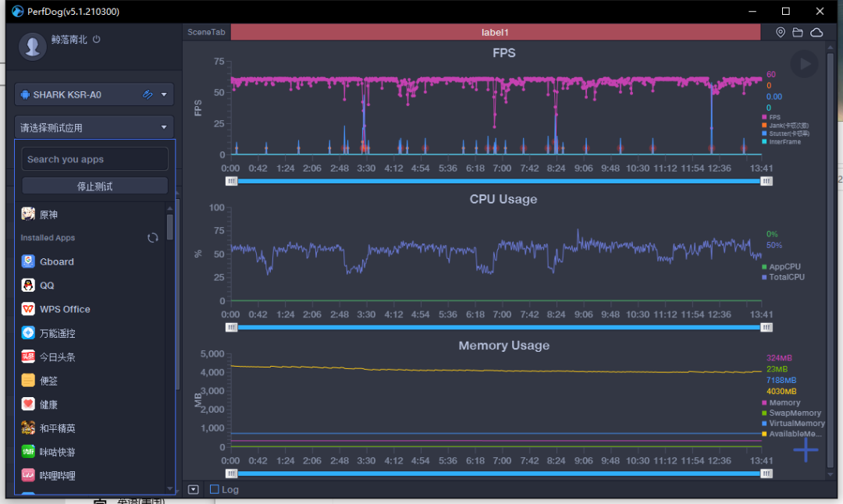The height and width of the screenshot is (504, 843).
Task: Click the user avatar icon
Action: (x=32, y=46)
